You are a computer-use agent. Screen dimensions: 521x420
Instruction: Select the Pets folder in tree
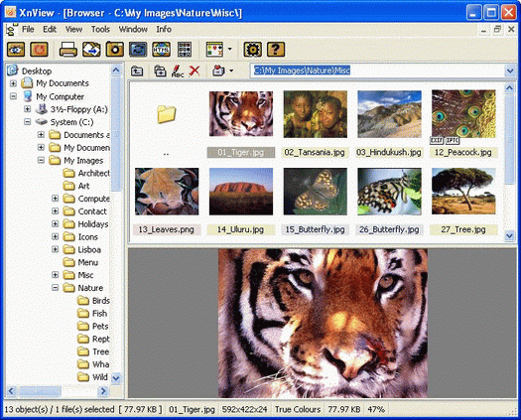[x=100, y=326]
